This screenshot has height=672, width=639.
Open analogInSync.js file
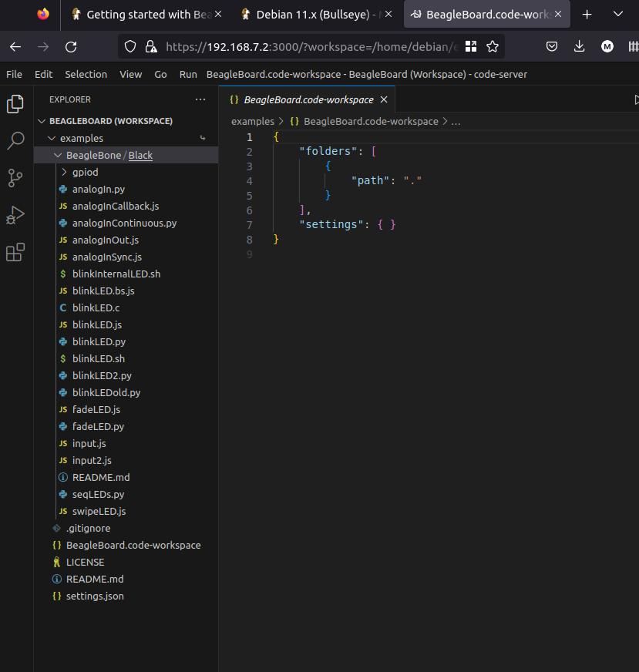pyautogui.click(x=107, y=257)
